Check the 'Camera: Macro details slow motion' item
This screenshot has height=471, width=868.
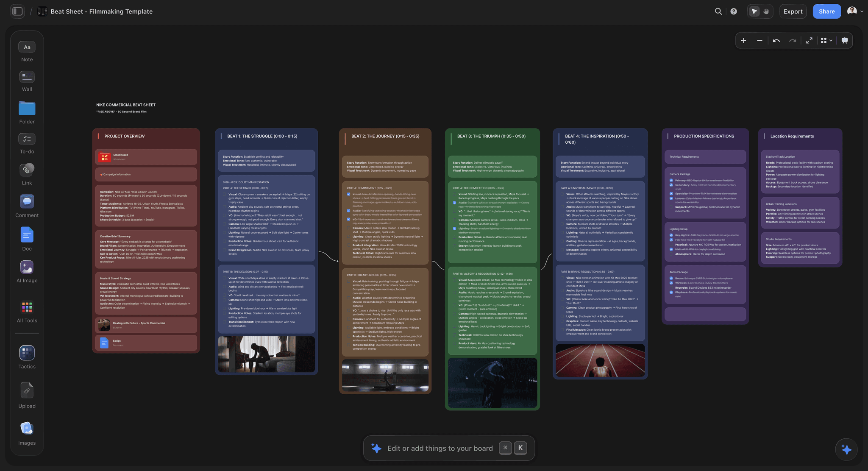[x=349, y=228]
